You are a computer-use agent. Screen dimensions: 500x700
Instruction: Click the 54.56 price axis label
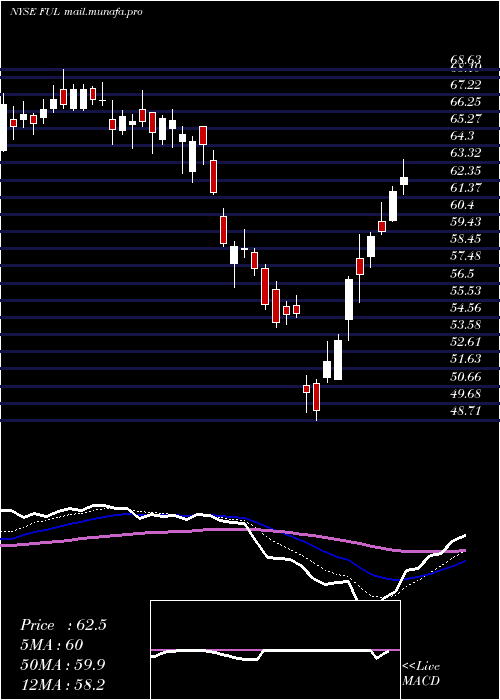pyautogui.click(x=466, y=308)
